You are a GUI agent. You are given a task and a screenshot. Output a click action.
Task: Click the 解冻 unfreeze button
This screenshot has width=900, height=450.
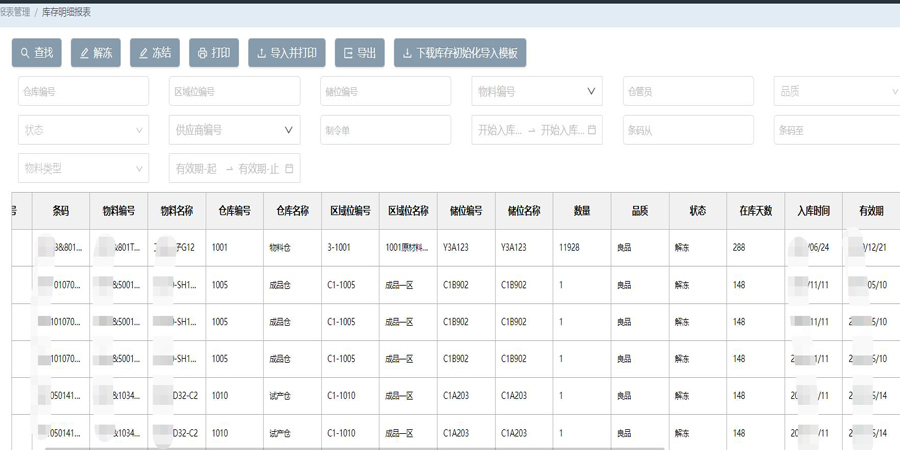[x=96, y=53]
